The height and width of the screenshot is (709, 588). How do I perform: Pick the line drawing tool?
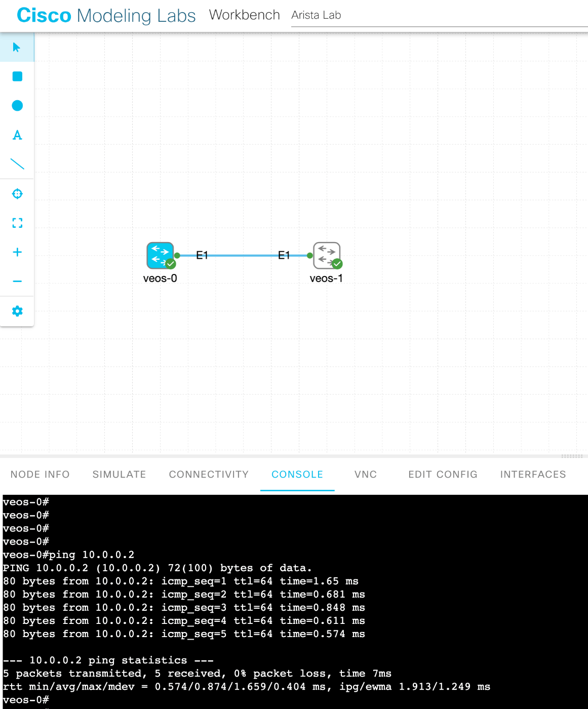click(x=17, y=164)
